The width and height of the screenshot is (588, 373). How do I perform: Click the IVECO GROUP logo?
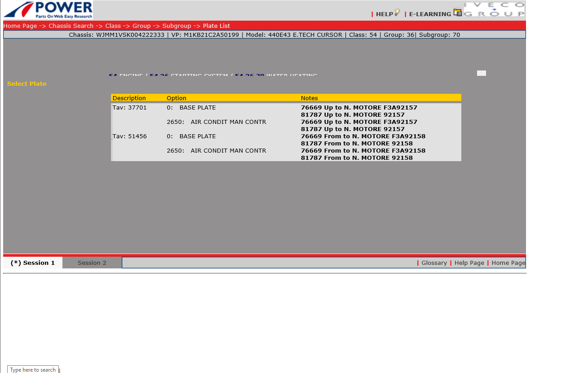tap(494, 9)
